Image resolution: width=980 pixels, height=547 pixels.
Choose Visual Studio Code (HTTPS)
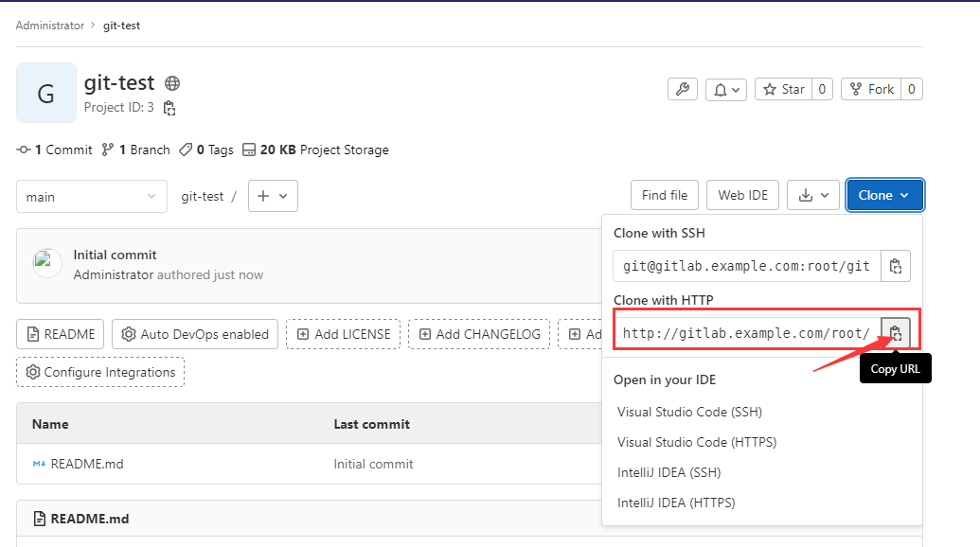point(697,442)
